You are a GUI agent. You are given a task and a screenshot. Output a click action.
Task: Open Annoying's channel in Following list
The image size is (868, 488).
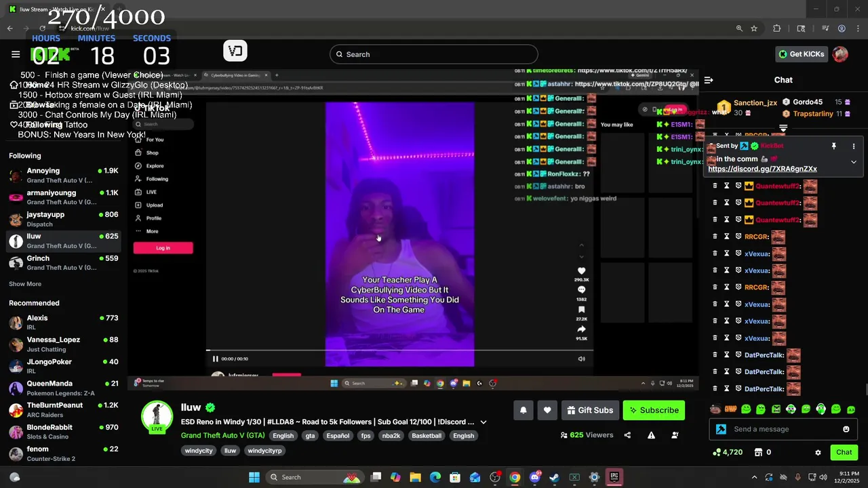pyautogui.click(x=64, y=176)
